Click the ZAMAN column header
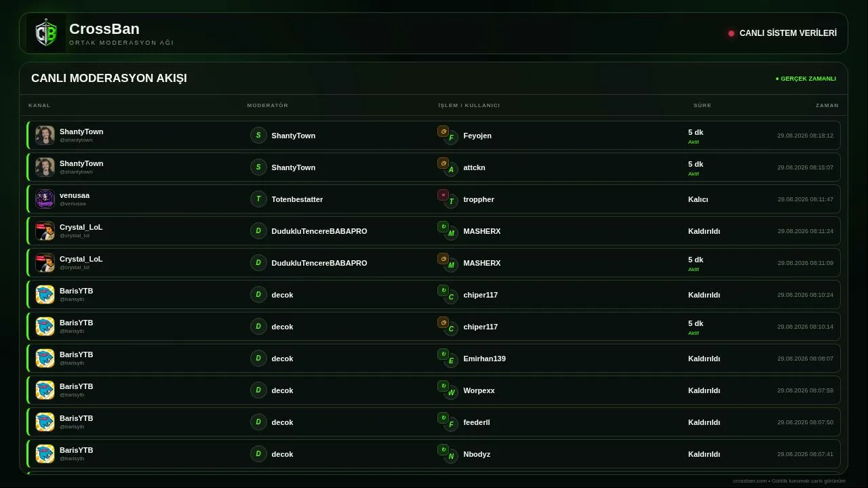Viewport: 868px width, 488px height. (x=827, y=105)
